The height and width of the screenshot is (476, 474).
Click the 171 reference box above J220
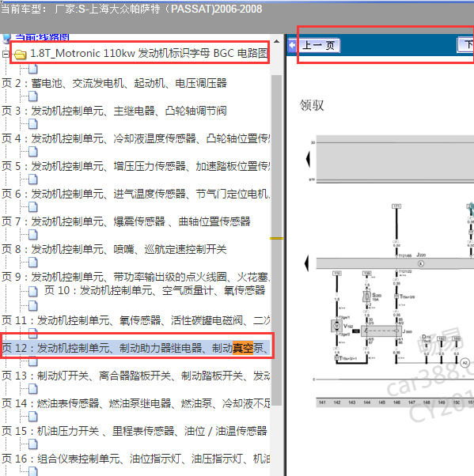pos(396,206)
